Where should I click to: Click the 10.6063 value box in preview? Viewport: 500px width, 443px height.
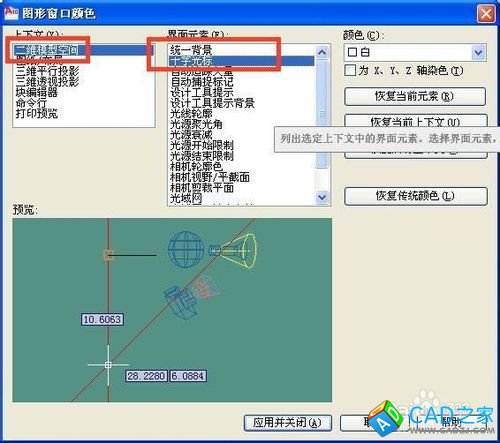click(x=102, y=319)
